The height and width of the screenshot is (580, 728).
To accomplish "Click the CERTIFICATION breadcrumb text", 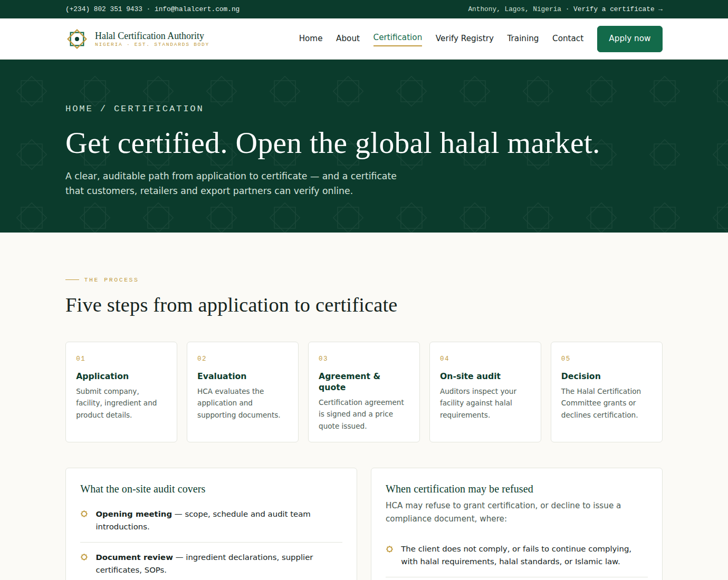I will [x=159, y=109].
